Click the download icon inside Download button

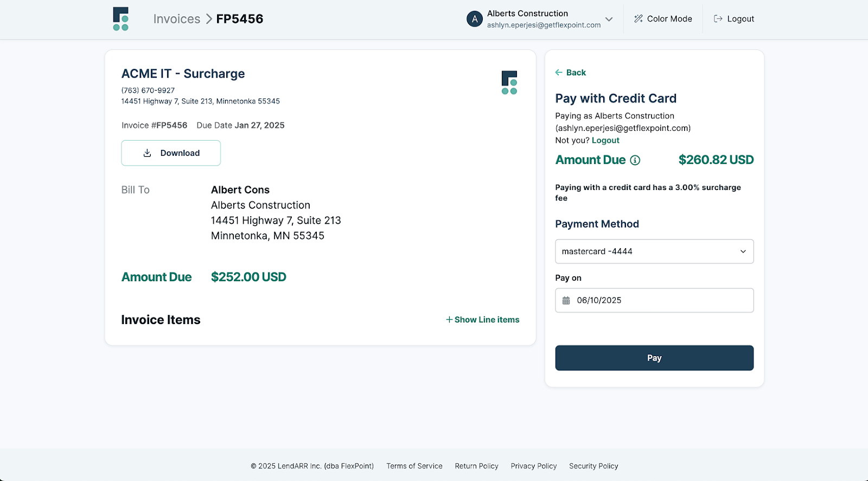point(146,153)
